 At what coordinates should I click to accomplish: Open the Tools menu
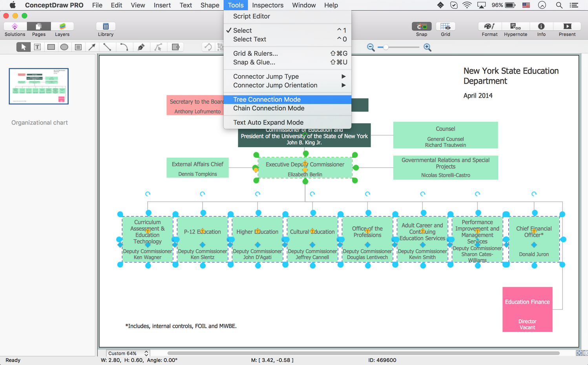coord(236,5)
